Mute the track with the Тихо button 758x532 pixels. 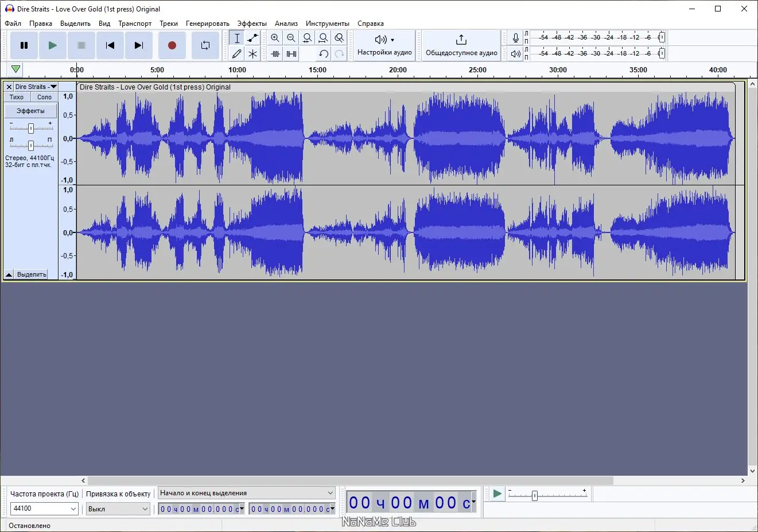(17, 97)
